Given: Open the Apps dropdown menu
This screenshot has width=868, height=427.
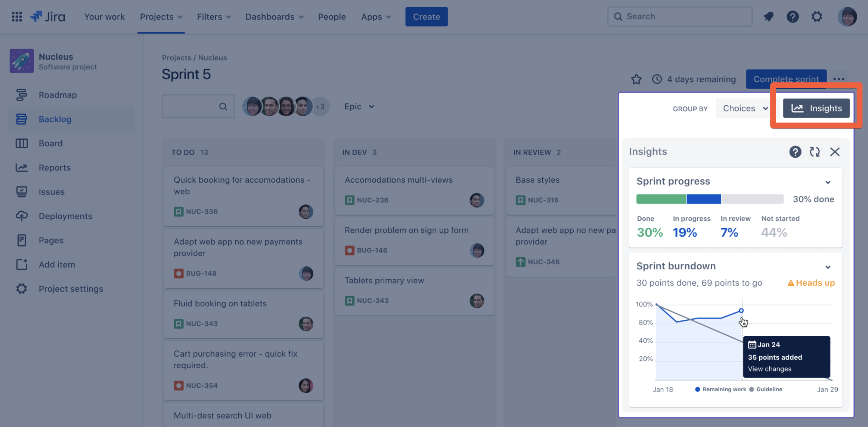Looking at the screenshot, I should coord(376,17).
